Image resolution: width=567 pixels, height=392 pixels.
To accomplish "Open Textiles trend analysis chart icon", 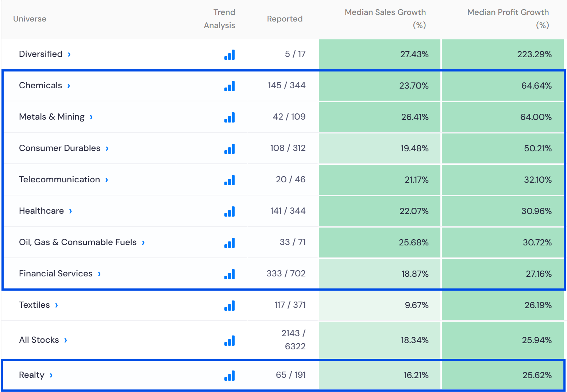I will (229, 306).
